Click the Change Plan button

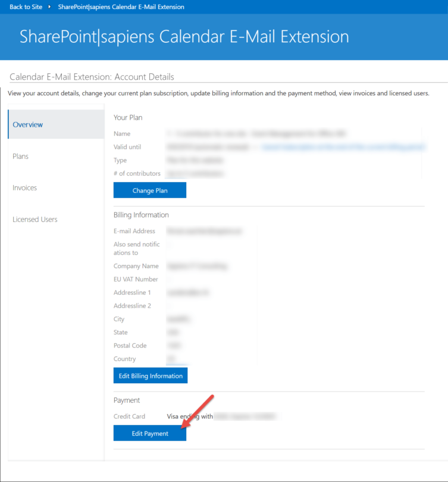[x=150, y=190]
